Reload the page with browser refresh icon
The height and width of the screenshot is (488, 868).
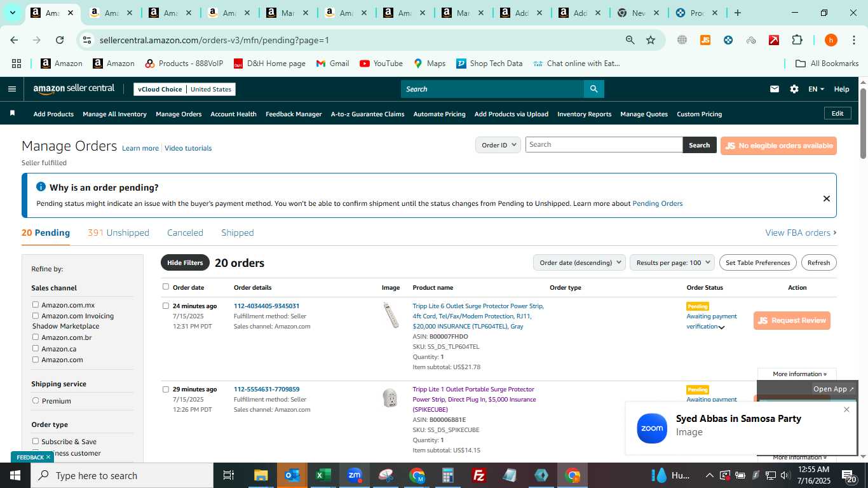pos(60,40)
